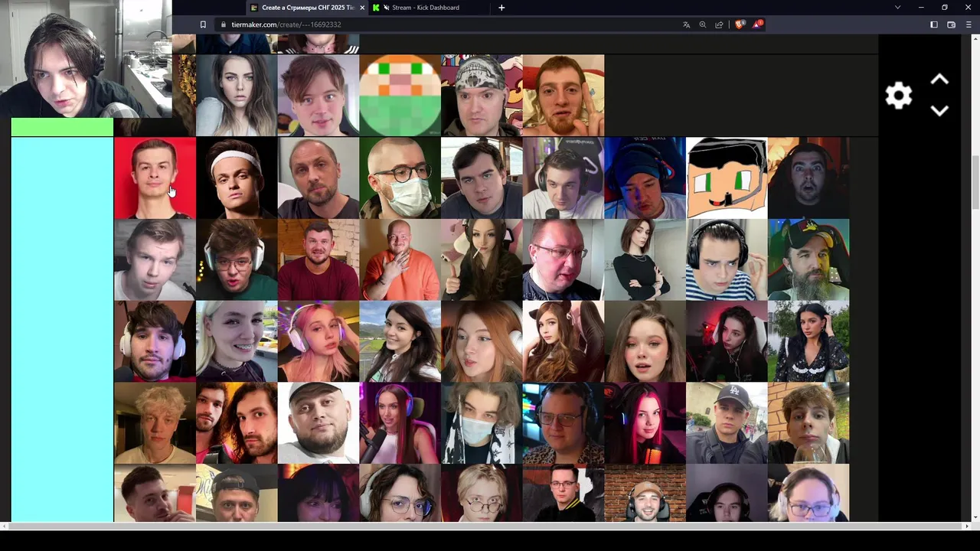This screenshot has height=551, width=980.
Task: Click the horizontal scrollbar at page bottom
Action: [x=486, y=527]
